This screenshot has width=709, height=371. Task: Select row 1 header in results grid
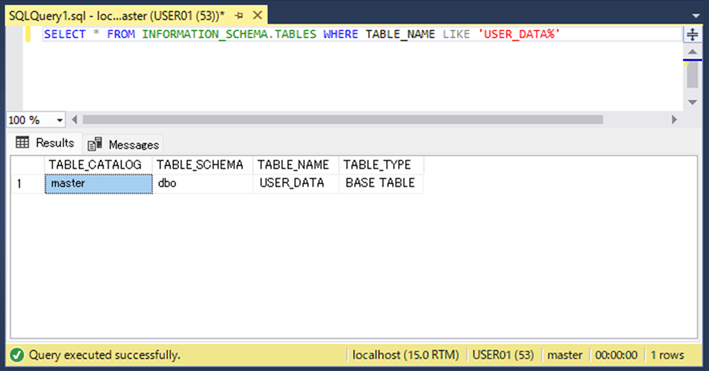click(x=28, y=184)
